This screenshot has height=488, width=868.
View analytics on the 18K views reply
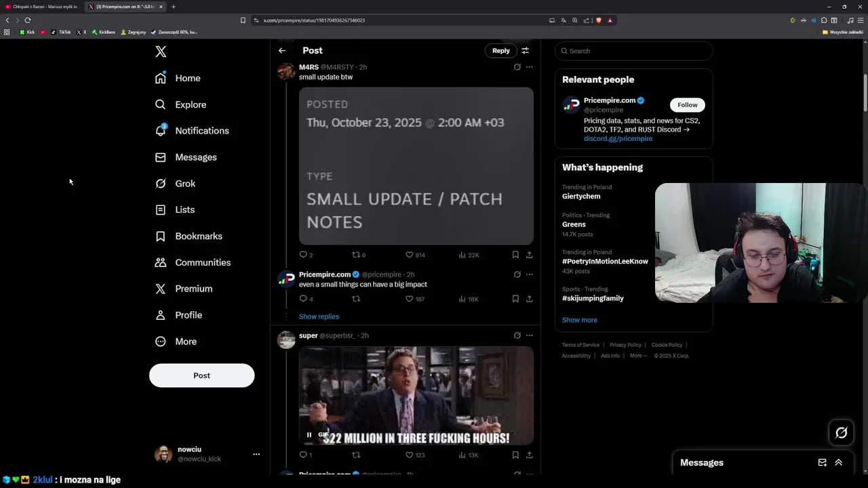click(x=469, y=299)
